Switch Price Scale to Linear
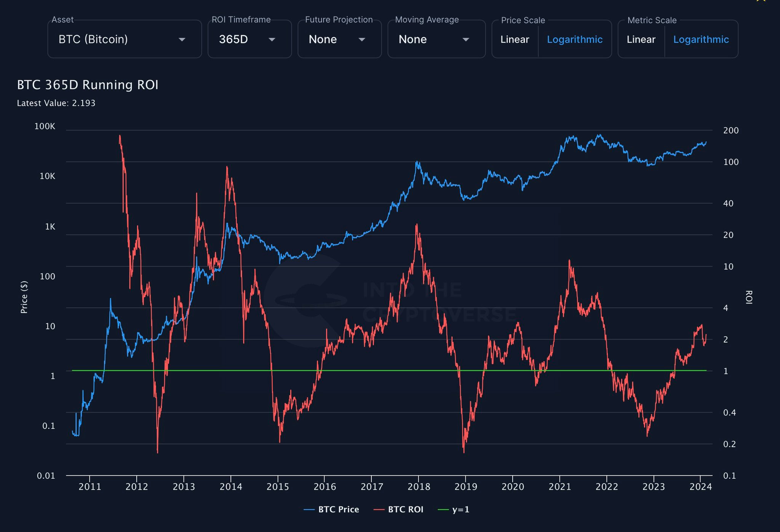The height and width of the screenshot is (532, 780). [515, 40]
